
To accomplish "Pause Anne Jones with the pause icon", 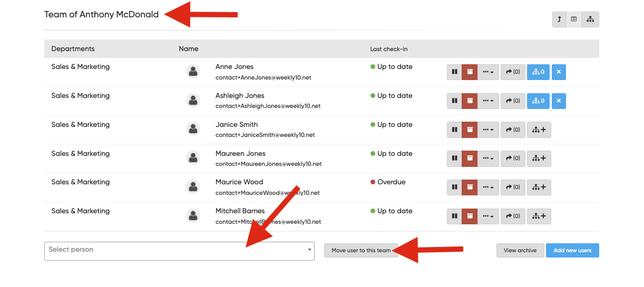I will click(x=454, y=72).
